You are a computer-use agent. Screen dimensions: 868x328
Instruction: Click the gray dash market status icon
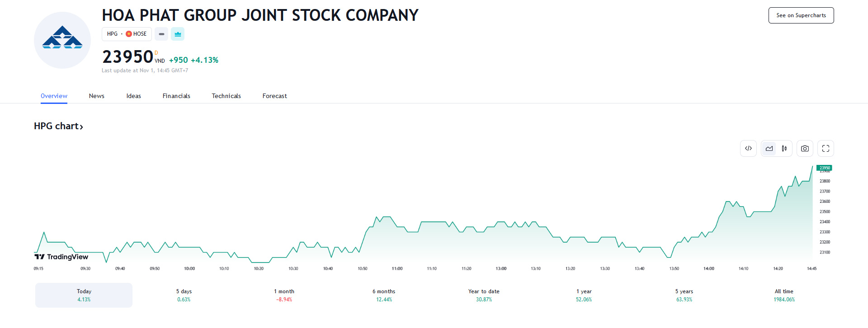coord(161,34)
